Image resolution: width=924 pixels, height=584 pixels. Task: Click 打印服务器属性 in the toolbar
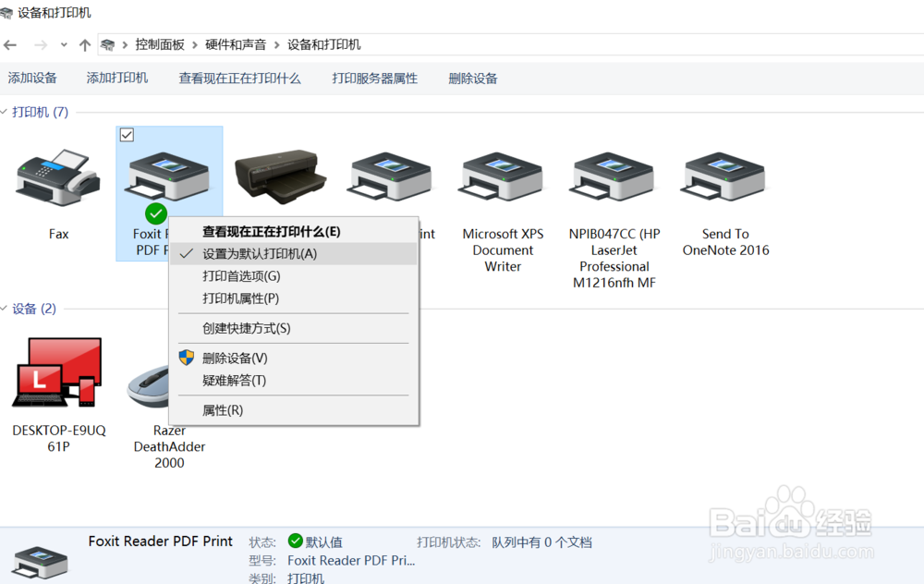375,79
